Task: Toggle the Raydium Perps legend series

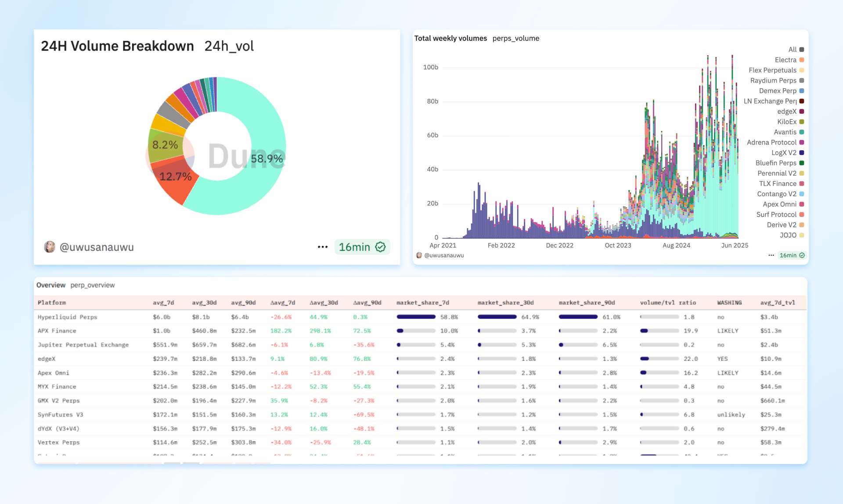Action: click(777, 80)
